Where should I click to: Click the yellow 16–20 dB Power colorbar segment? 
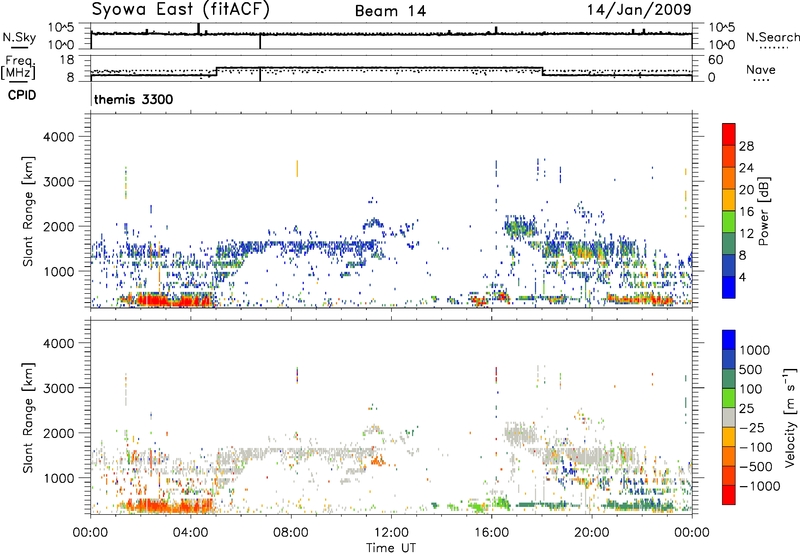(729, 200)
